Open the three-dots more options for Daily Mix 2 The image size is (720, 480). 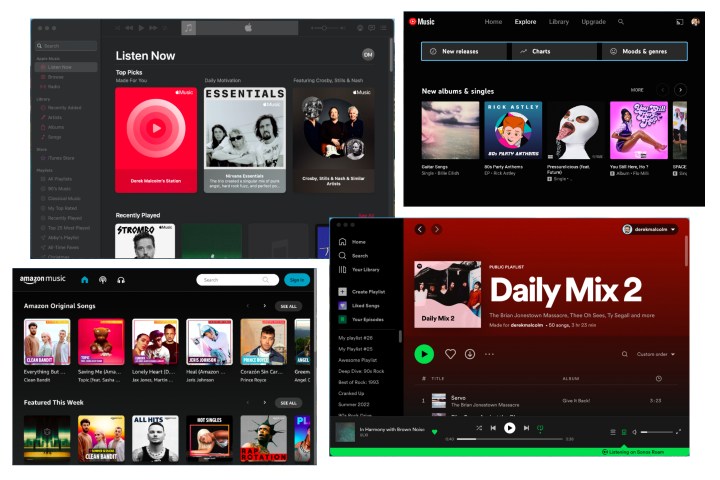[489, 354]
